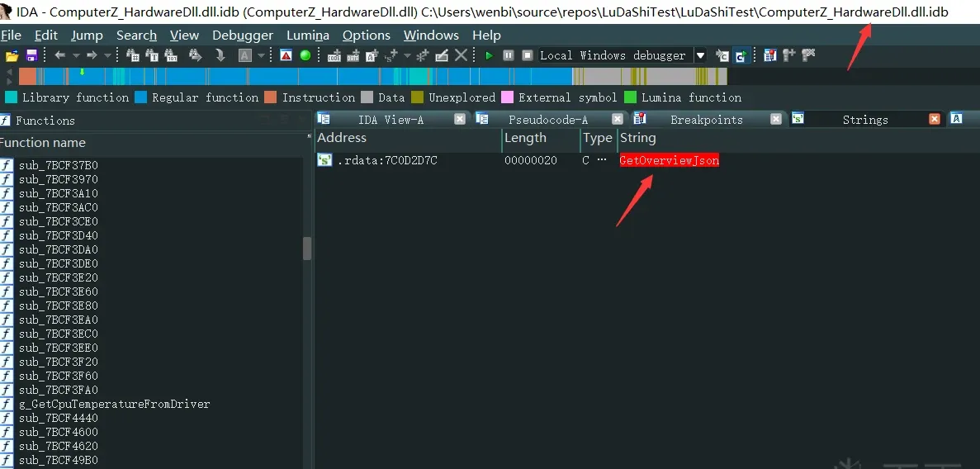This screenshot has width=980, height=469.
Task: Sort strings by the Length column header
Action: tap(542, 138)
